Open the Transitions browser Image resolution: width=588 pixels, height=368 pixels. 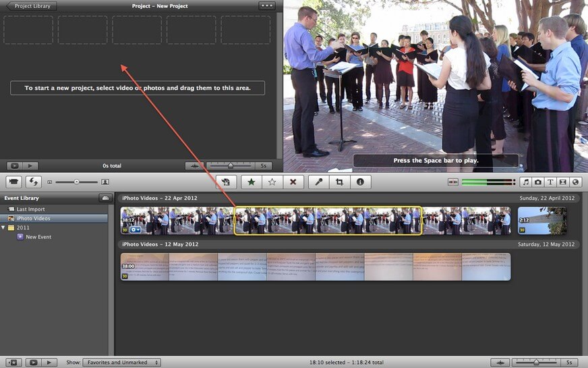pyautogui.click(x=563, y=182)
